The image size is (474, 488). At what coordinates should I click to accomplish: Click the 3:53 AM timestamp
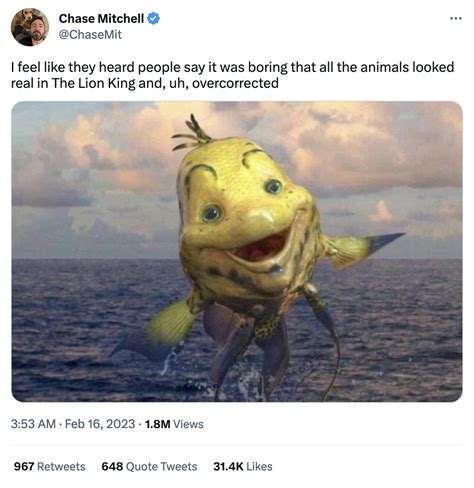click(33, 424)
